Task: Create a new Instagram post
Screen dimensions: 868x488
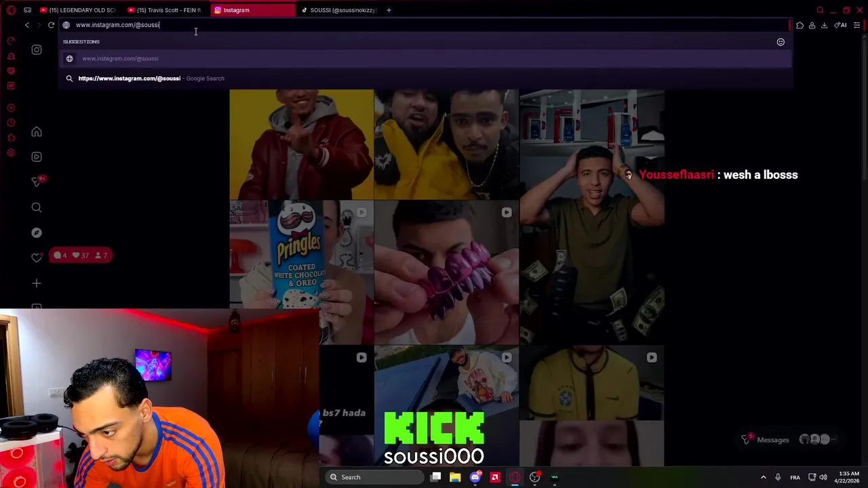Action: coord(37,283)
